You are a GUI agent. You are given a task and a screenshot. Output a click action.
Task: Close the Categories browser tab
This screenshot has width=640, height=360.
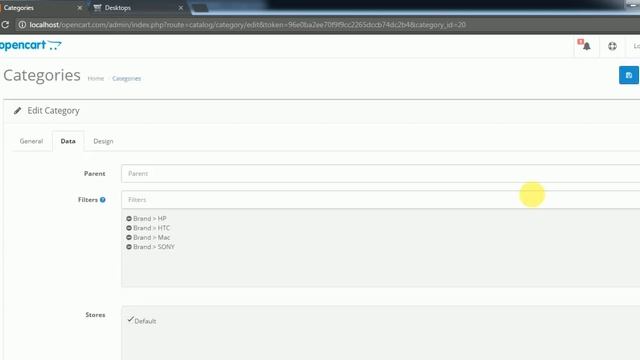click(80, 8)
